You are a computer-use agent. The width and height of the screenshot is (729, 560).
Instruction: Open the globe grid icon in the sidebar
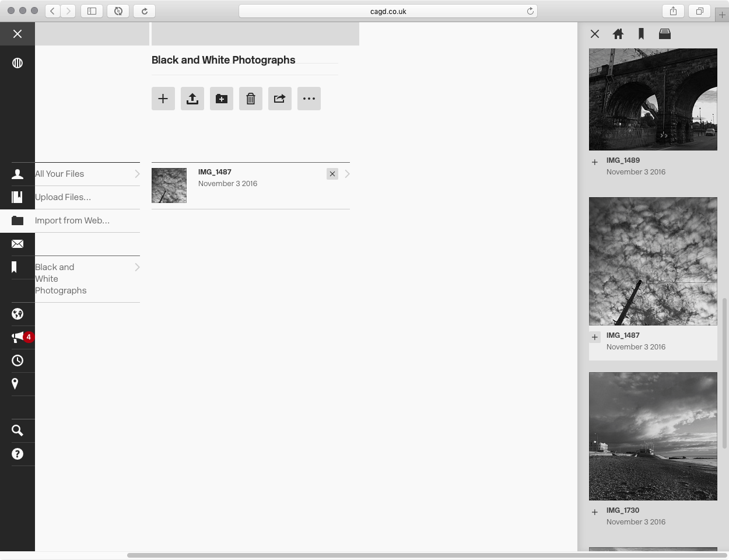point(17,63)
